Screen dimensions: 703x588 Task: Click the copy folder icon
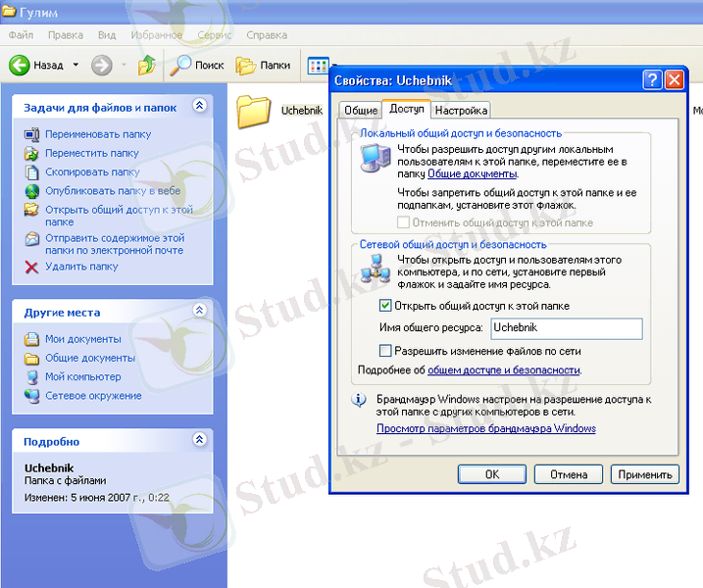(31, 172)
